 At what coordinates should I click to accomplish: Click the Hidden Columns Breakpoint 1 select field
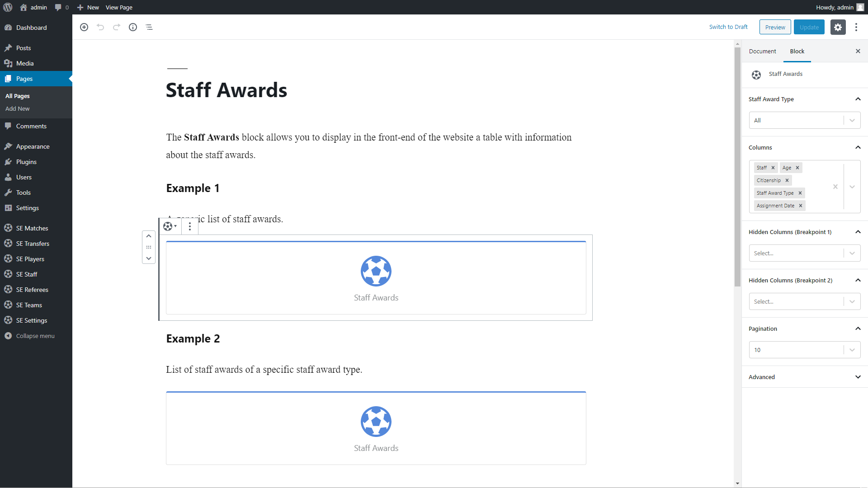[x=796, y=253]
